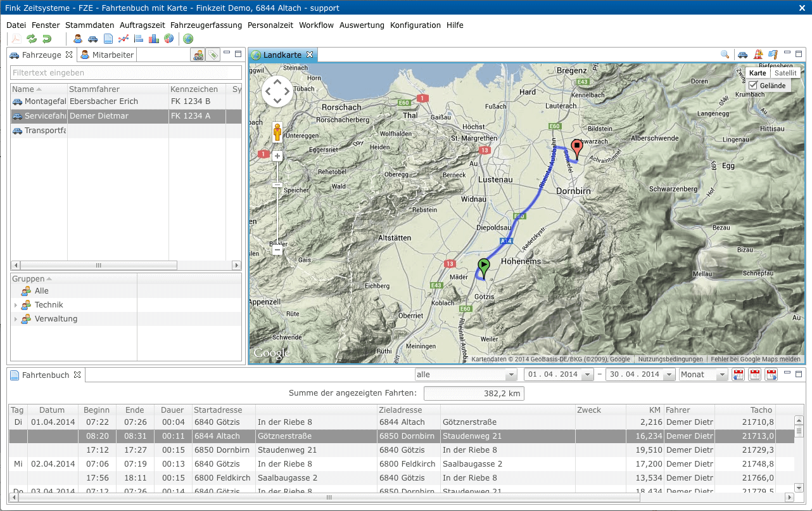The image size is (812, 511).
Task: Click the green tag icon in Fahrzeuge panel
Action: (213, 55)
